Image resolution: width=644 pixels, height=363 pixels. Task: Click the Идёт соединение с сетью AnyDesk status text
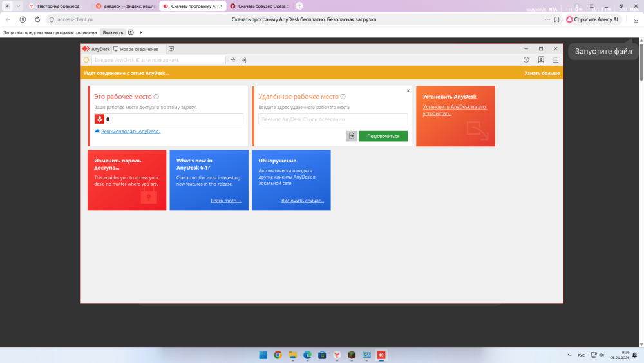point(126,73)
